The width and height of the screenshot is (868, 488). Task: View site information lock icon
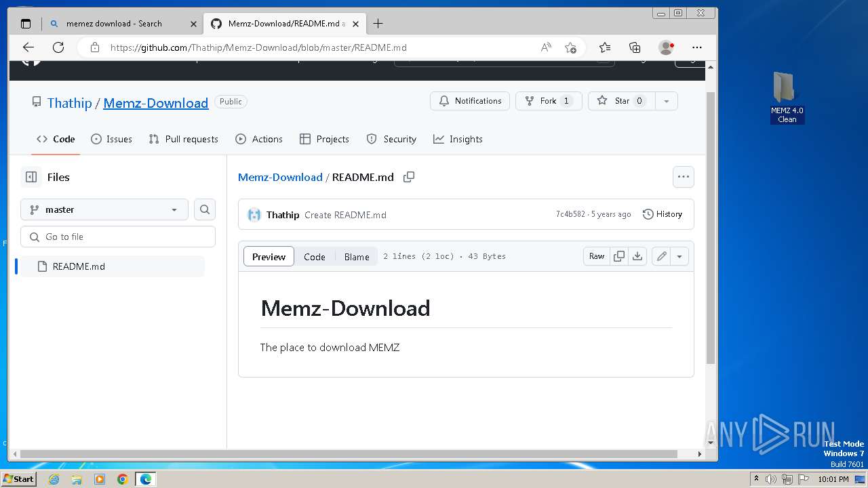[95, 47]
